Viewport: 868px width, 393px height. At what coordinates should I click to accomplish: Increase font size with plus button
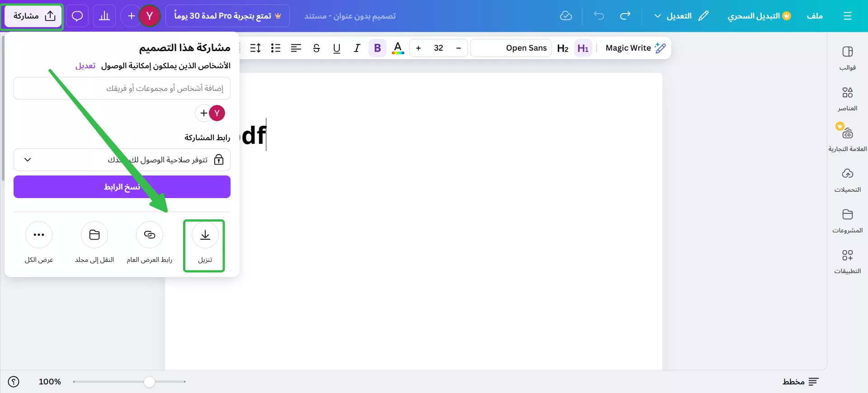tap(419, 48)
